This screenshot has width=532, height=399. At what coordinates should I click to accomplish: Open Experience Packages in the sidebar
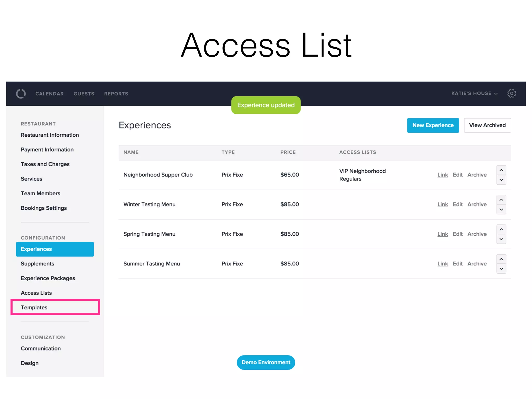click(x=48, y=278)
